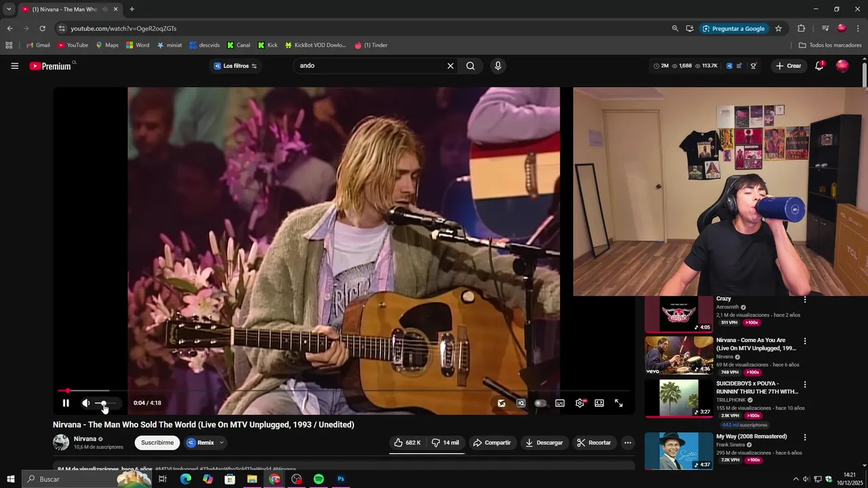Open a new browser tab
Screen dimensions: 868x488
click(x=132, y=9)
